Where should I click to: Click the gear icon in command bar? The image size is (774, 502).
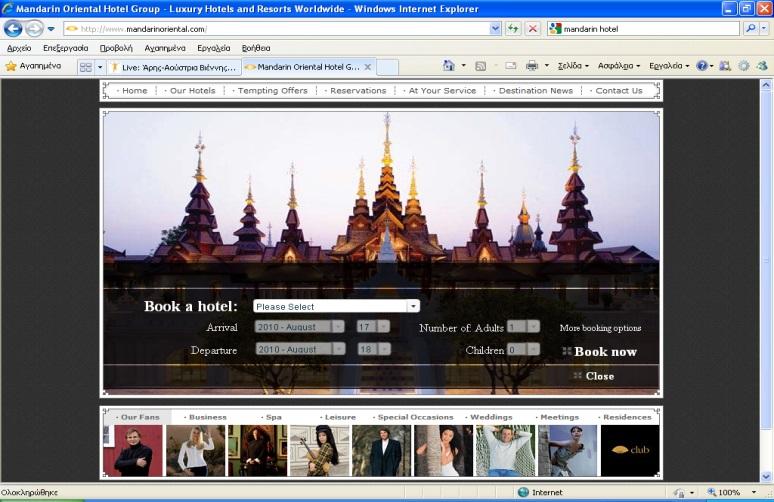click(743, 66)
